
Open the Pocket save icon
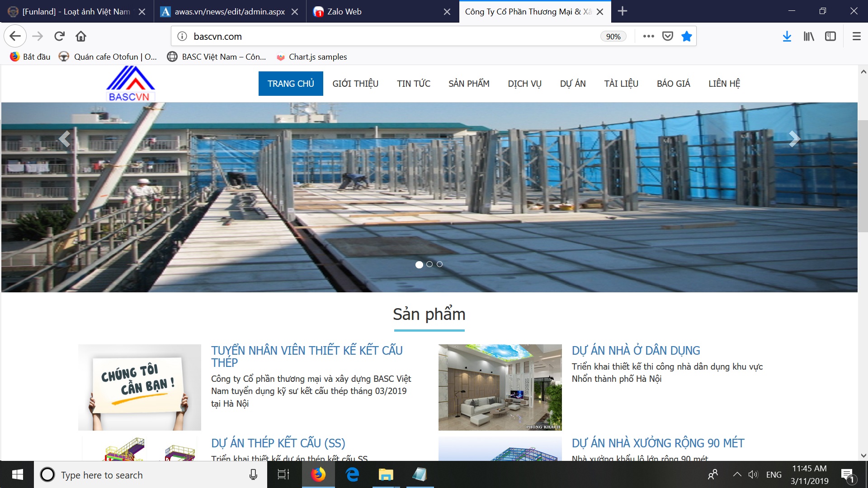click(667, 36)
